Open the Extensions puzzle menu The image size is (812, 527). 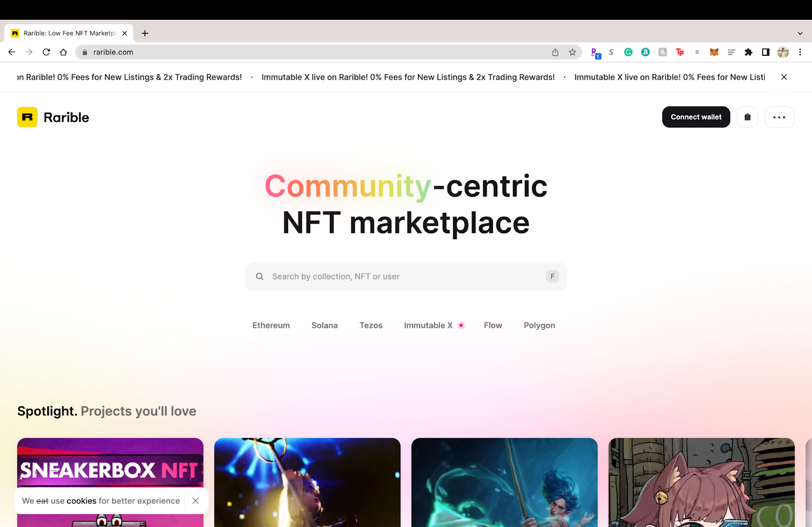point(749,52)
